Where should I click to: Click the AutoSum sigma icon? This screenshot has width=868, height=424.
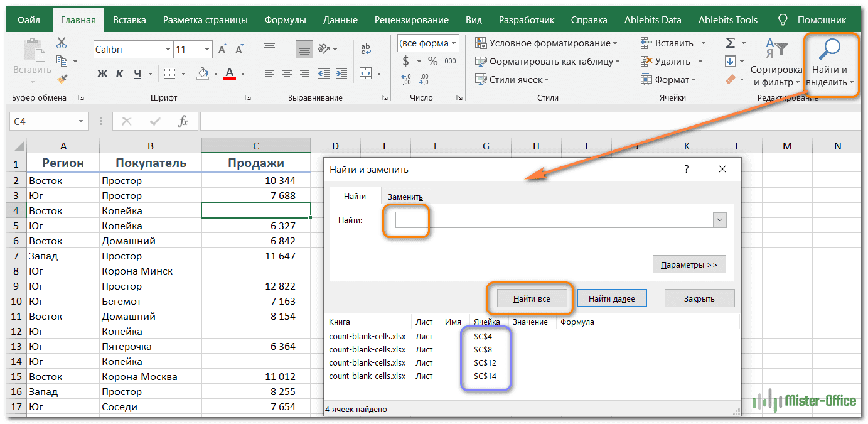pos(730,43)
